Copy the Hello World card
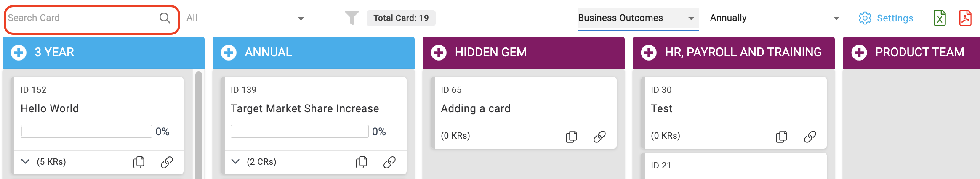 point(139,162)
